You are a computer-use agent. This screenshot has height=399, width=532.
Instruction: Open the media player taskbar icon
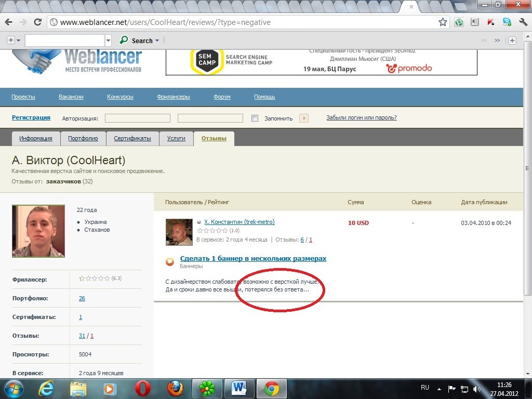point(110,389)
